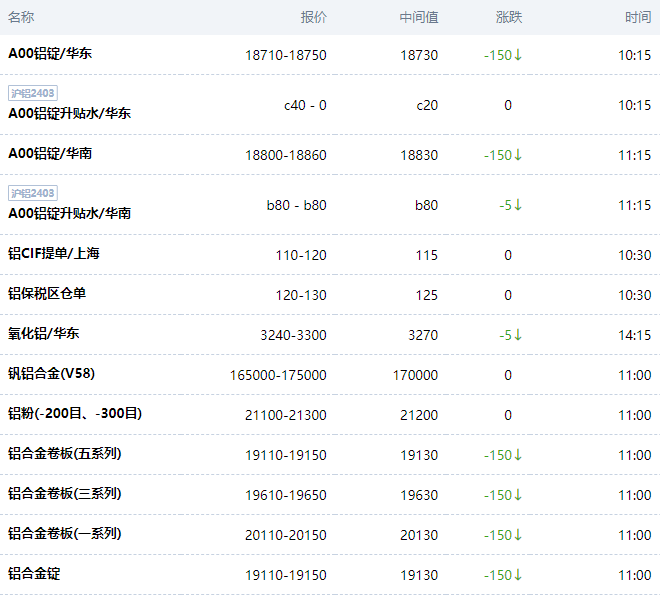This screenshot has width=660, height=604.
Task: Click the -150 change for A00铝锭/华东
Action: [503, 55]
